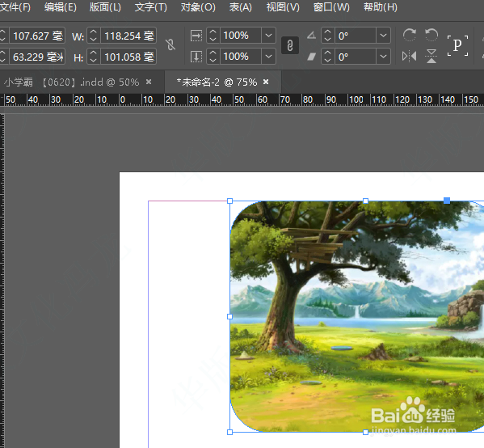The height and width of the screenshot is (448, 484).
Task: Step the shear angle value
Action: (x=327, y=57)
